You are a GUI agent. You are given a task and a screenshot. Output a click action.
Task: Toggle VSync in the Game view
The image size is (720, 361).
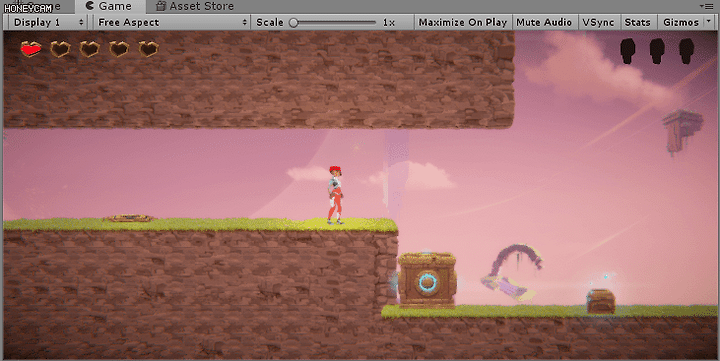[598, 23]
